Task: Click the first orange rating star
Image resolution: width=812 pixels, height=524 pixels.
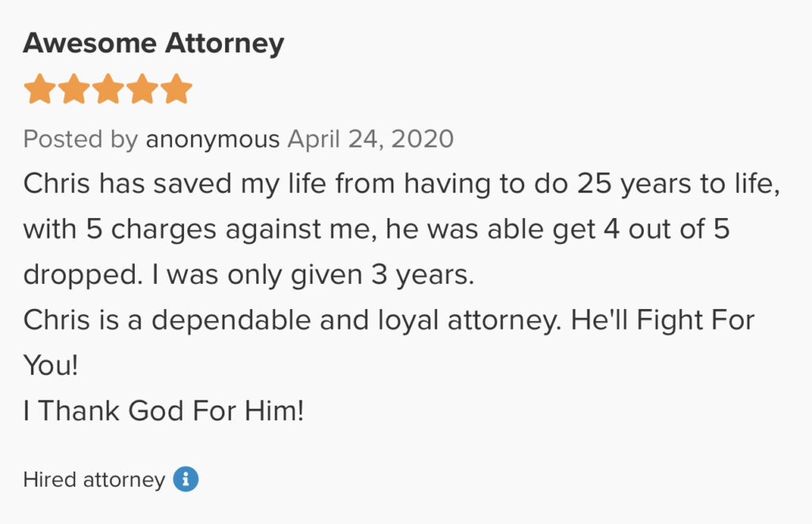Action: 39,90
